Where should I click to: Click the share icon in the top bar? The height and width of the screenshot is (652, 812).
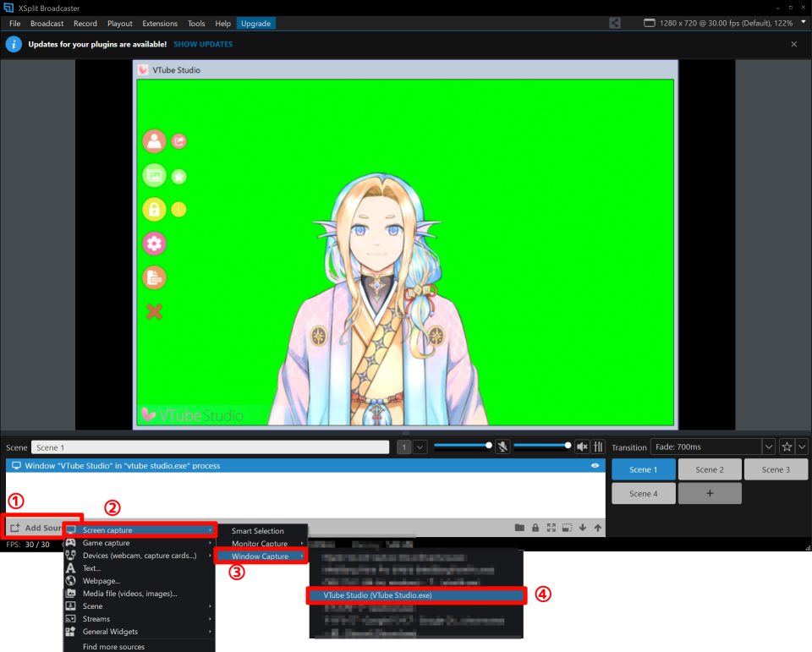pyautogui.click(x=615, y=23)
